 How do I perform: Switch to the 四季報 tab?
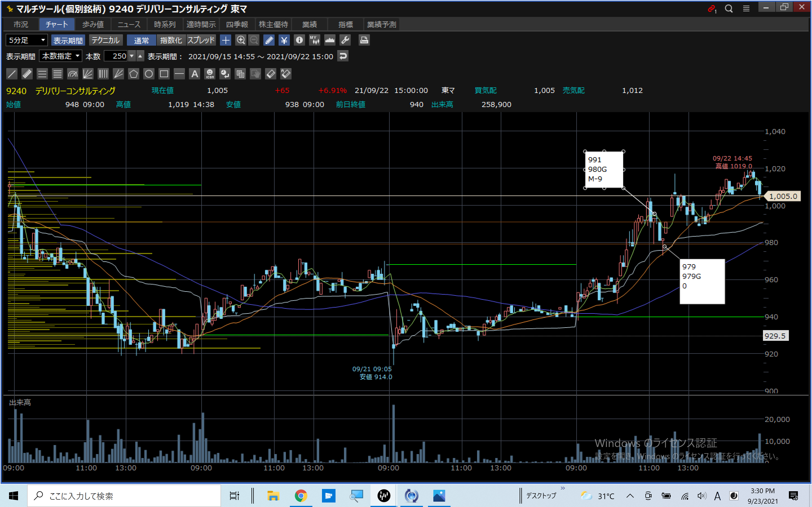pos(237,25)
